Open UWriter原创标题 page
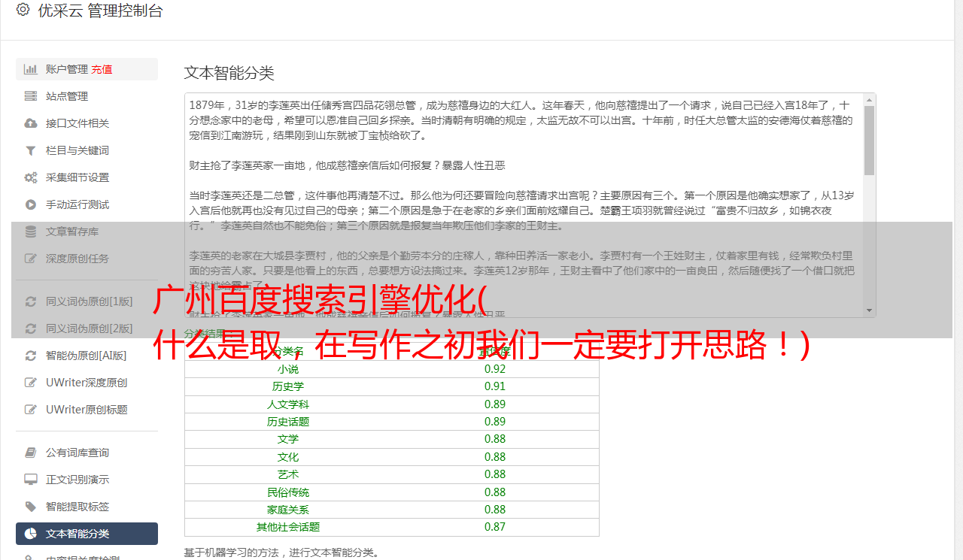This screenshot has width=963, height=560. (87, 410)
